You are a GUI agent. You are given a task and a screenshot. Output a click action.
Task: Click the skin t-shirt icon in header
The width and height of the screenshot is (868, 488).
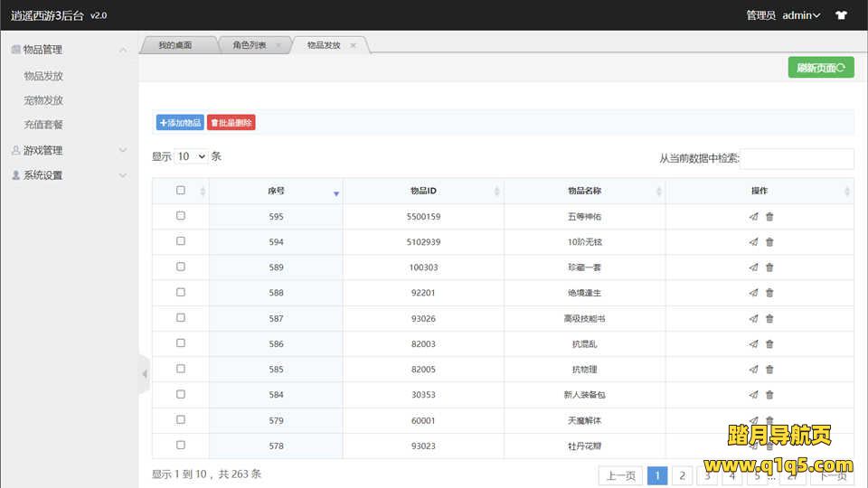(842, 15)
